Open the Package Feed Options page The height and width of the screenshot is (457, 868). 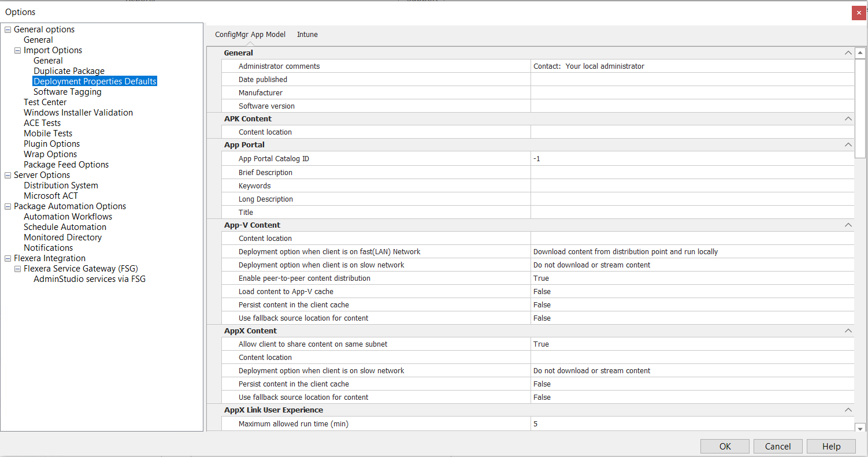[x=66, y=164]
